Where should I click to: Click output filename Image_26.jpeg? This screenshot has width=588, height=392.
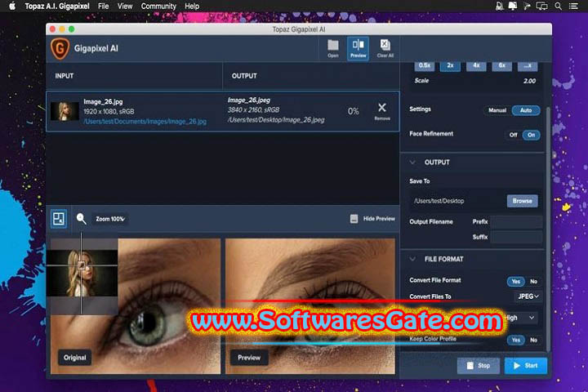point(248,100)
